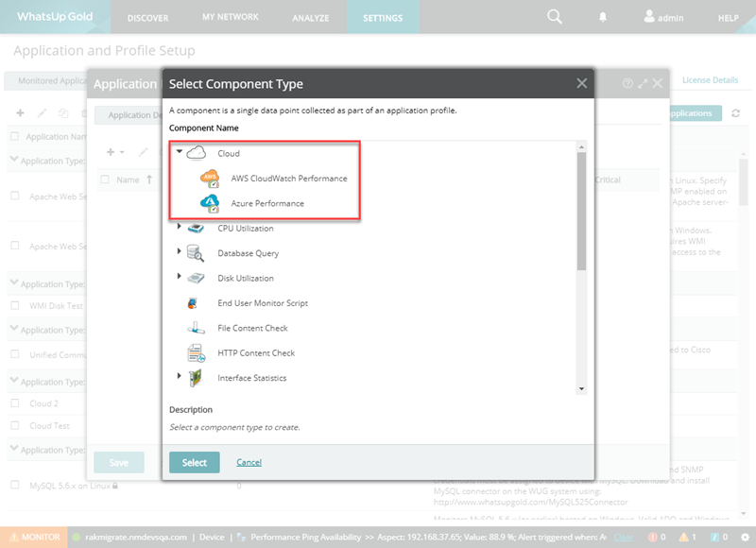This screenshot has height=548, width=756.
Task: Close the Select Component Type dialog
Action: (582, 83)
